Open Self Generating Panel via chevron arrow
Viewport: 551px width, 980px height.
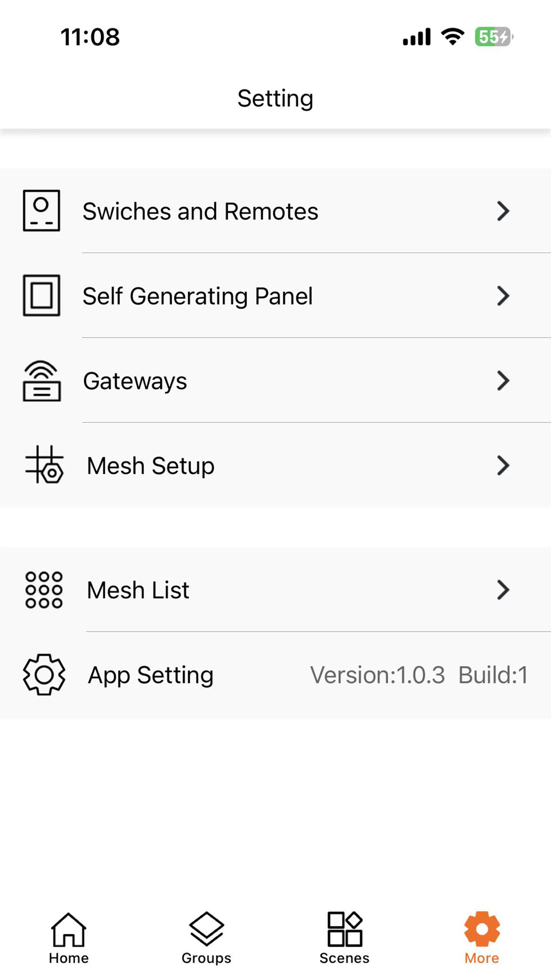point(503,296)
